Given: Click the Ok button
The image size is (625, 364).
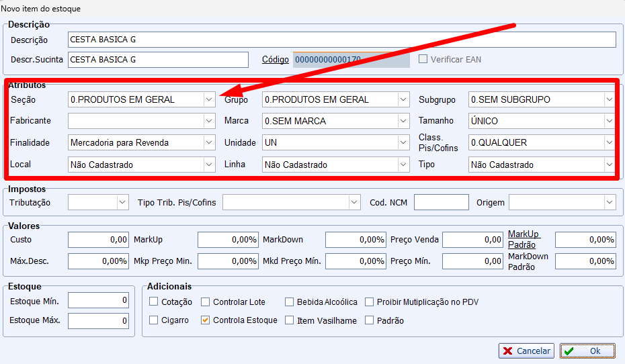Looking at the screenshot, I should [587, 351].
